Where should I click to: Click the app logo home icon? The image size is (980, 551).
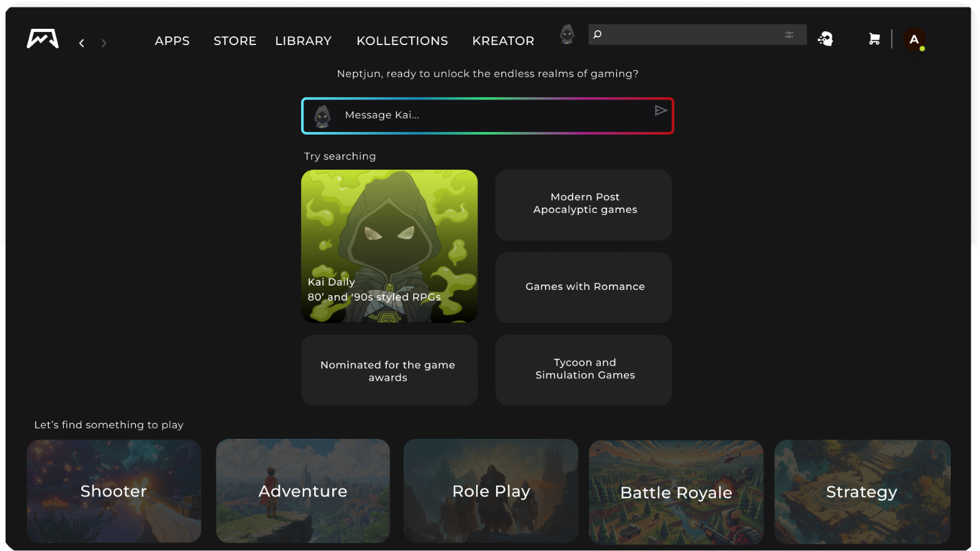pyautogui.click(x=43, y=39)
